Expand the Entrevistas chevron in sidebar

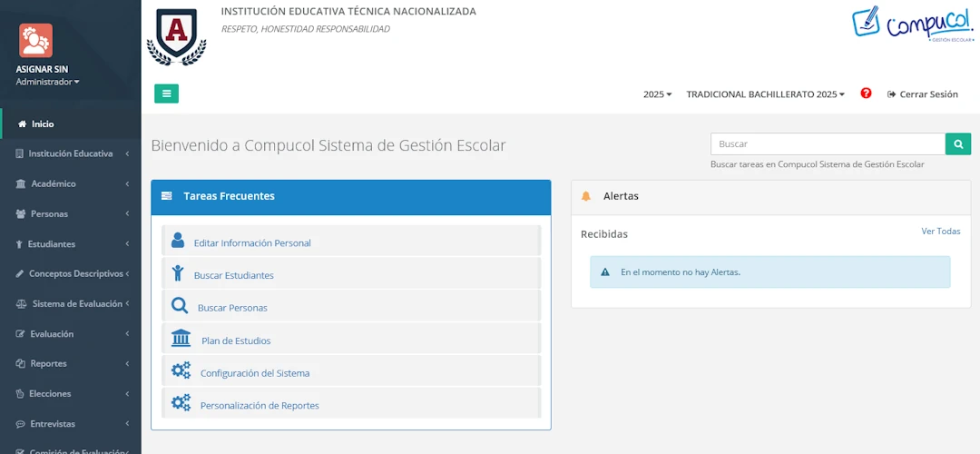(127, 424)
